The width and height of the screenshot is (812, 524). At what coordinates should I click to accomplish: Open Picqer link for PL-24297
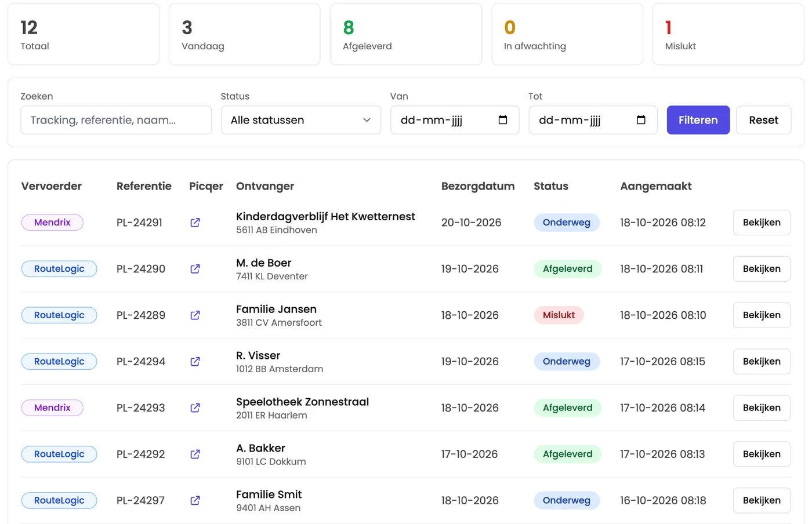(x=195, y=501)
